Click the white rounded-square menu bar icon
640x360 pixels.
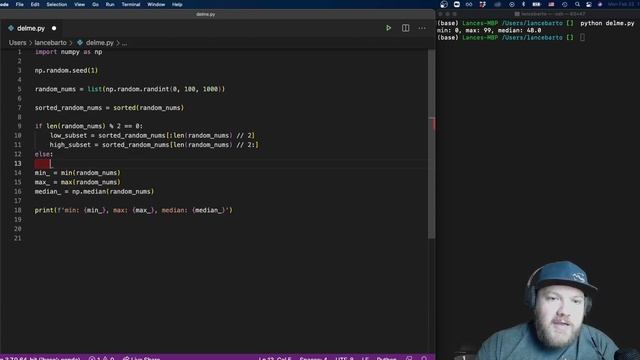point(456,4)
